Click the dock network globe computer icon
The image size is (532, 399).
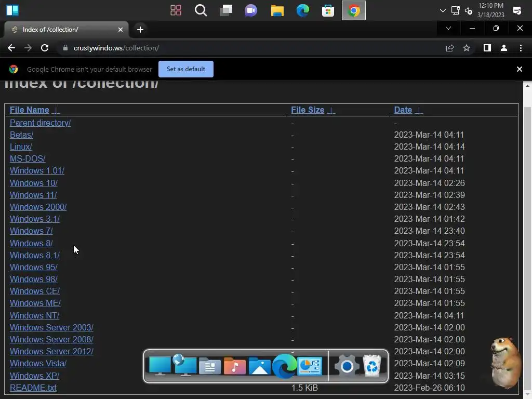coord(184,365)
